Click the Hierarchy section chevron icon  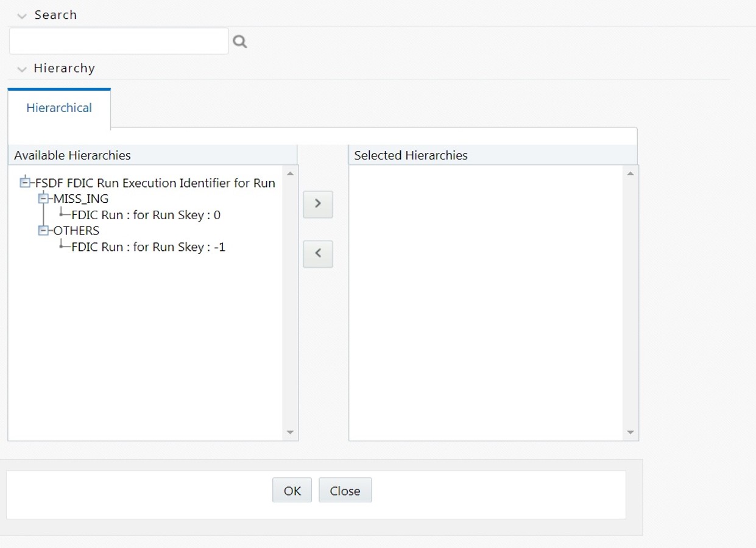pyautogui.click(x=22, y=69)
